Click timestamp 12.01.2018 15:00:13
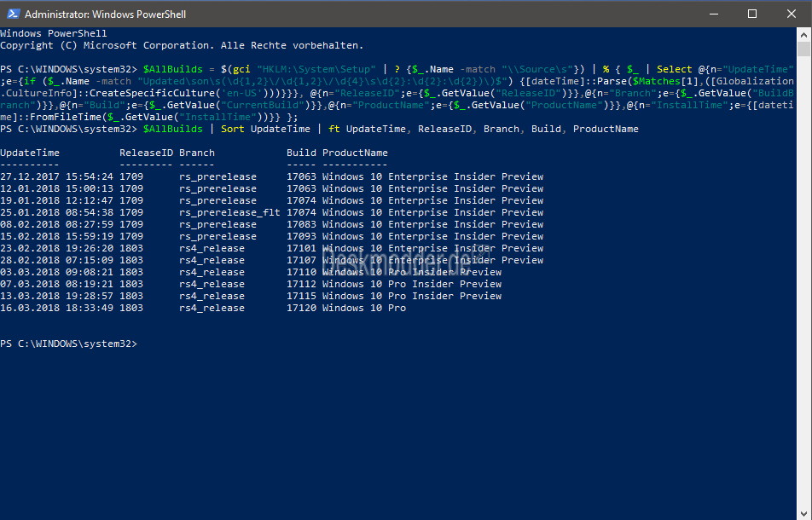Image resolution: width=812 pixels, height=520 pixels. coord(56,188)
